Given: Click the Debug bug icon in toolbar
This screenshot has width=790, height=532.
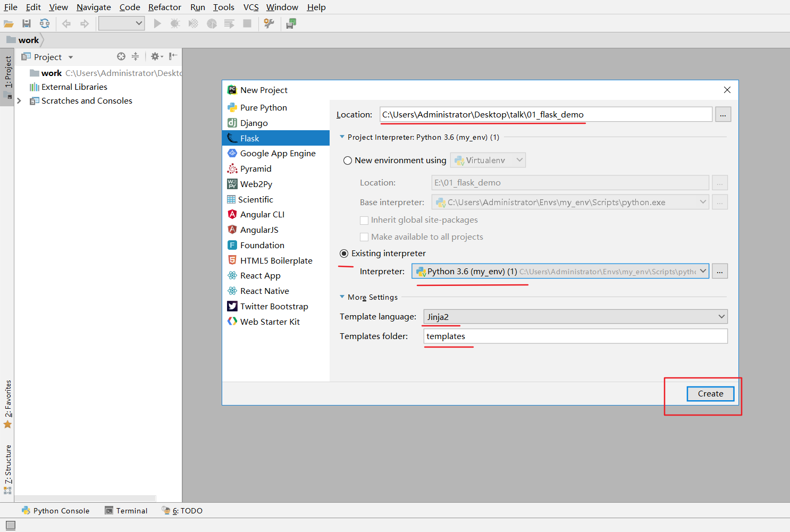Looking at the screenshot, I should pos(175,23).
